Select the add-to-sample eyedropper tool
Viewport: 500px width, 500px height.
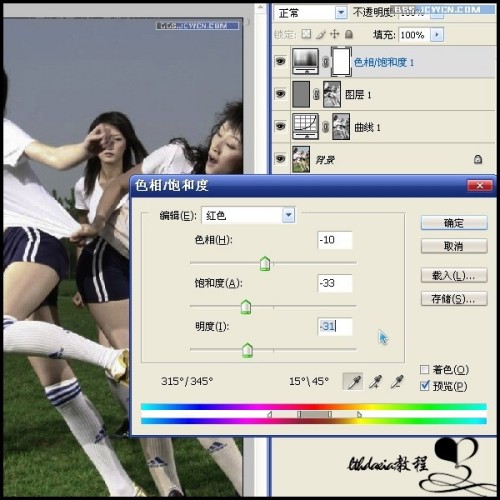tap(375, 382)
